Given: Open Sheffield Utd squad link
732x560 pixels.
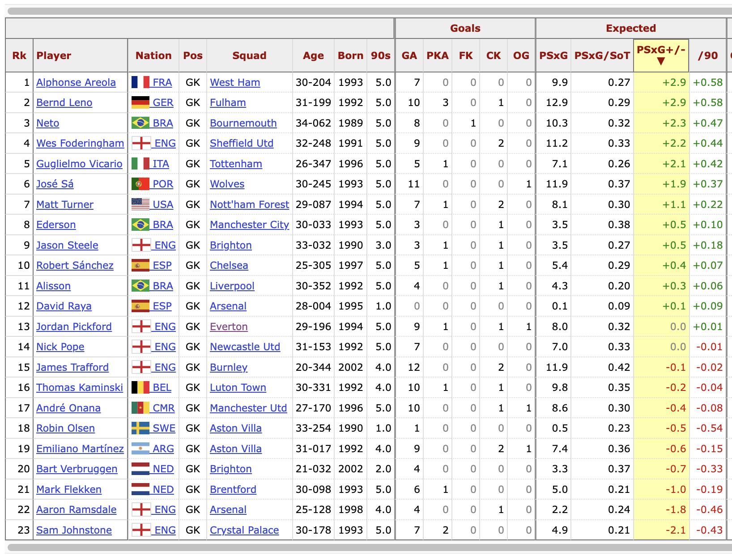Looking at the screenshot, I should coord(242,143).
